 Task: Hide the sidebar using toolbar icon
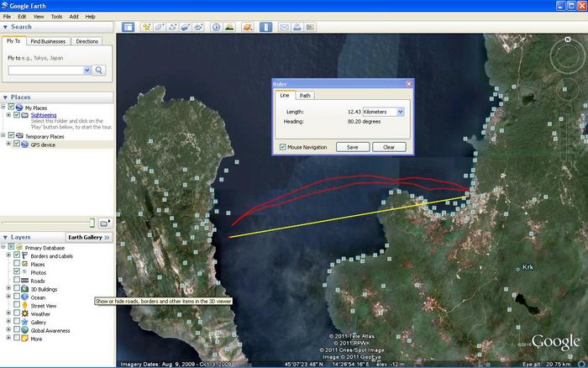click(x=128, y=27)
